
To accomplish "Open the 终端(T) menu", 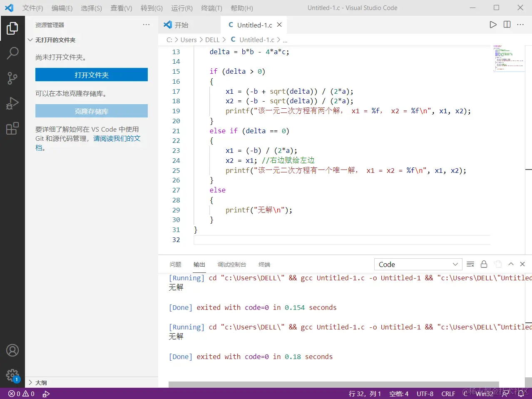I will point(211,8).
